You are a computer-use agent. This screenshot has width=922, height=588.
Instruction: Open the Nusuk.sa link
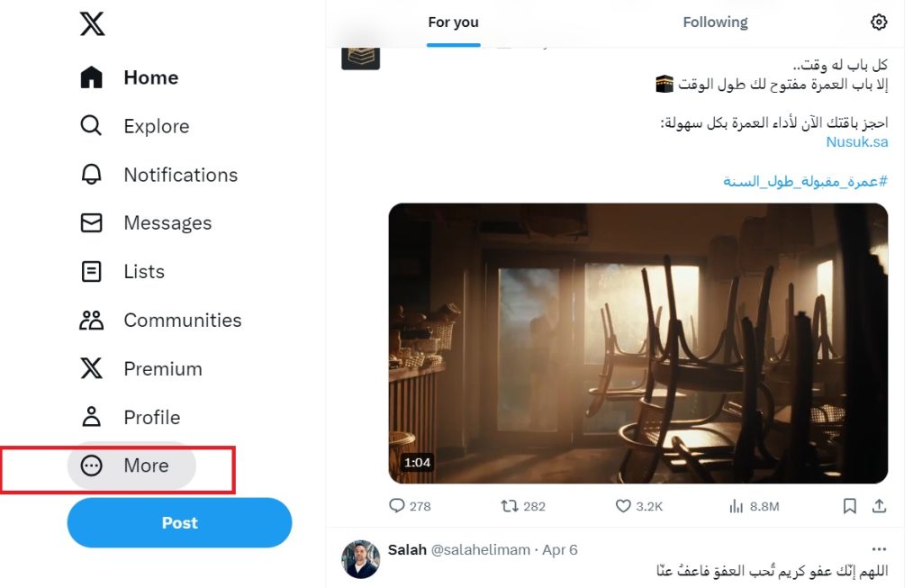[x=856, y=141]
